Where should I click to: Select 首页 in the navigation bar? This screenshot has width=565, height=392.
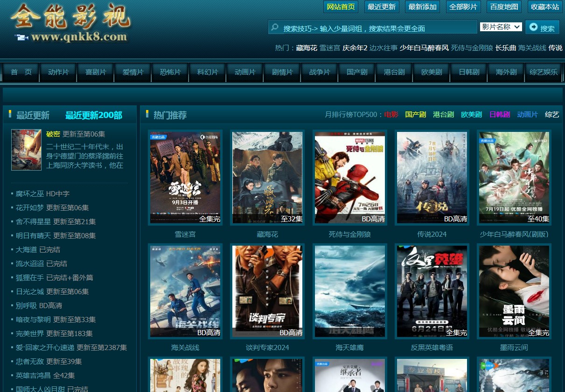pos(21,72)
